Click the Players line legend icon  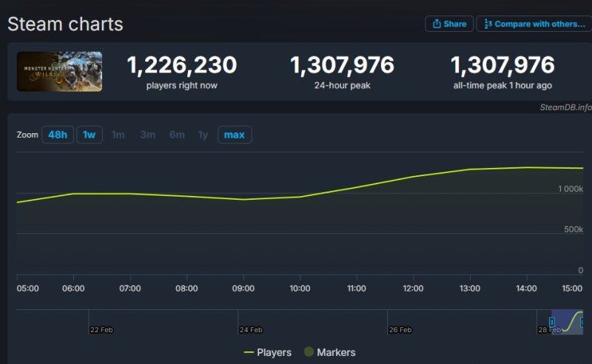249,352
